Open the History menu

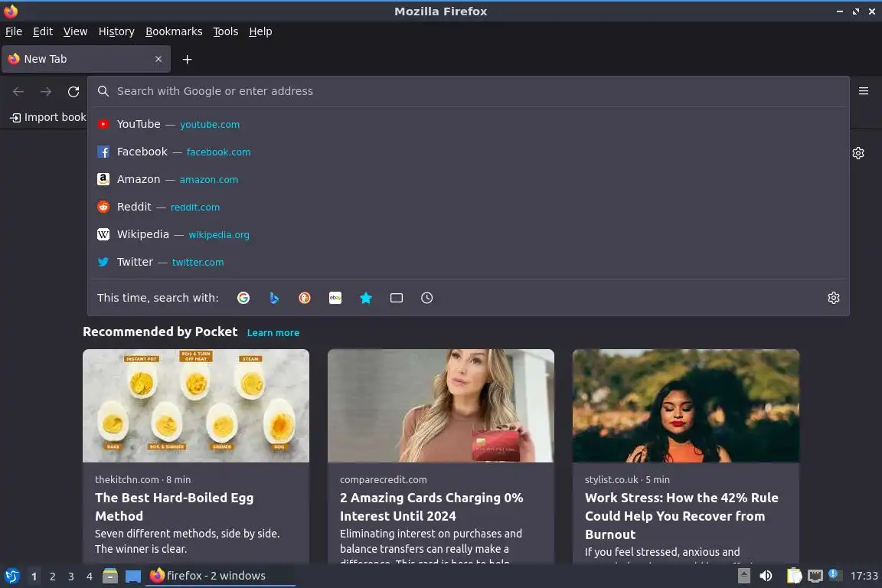116,31
